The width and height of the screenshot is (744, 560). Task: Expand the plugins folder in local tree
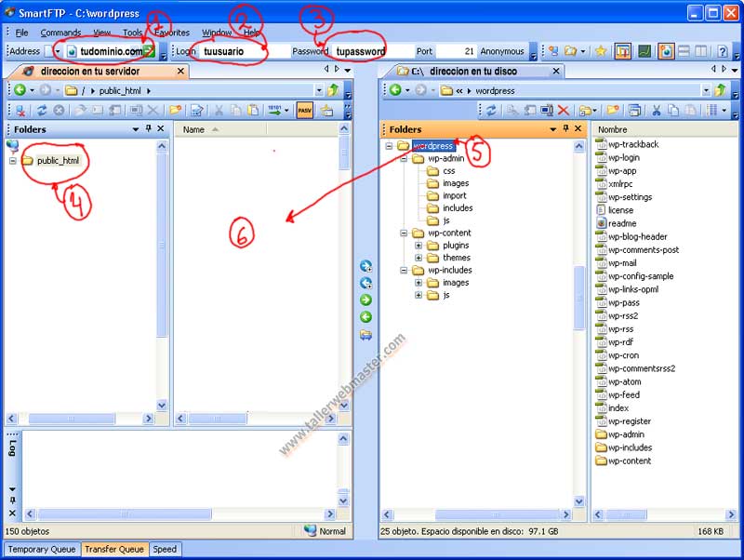(418, 246)
